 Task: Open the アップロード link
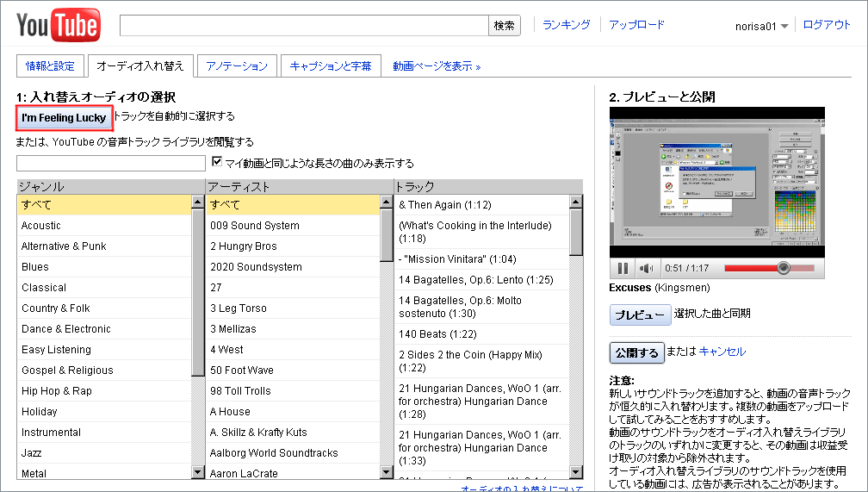pyautogui.click(x=636, y=24)
